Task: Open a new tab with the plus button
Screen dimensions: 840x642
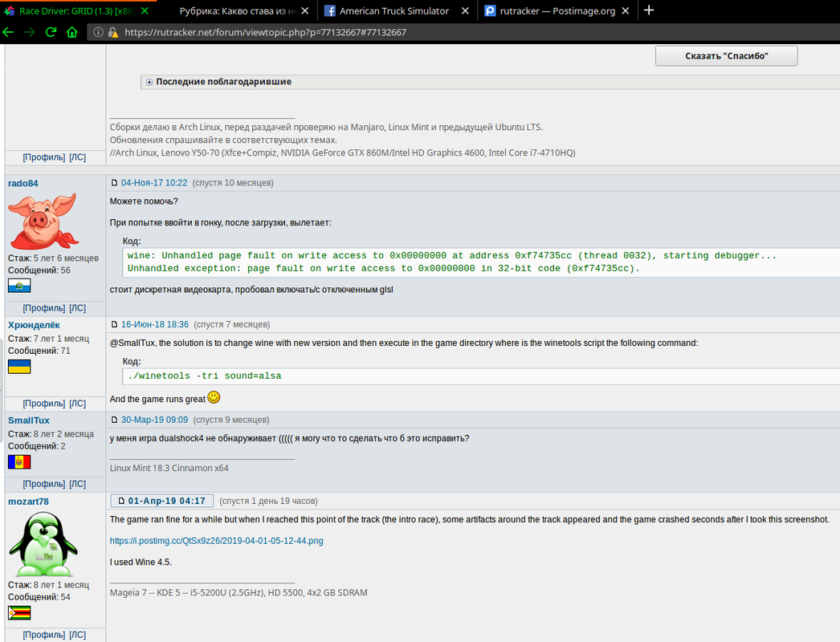Action: 649,10
